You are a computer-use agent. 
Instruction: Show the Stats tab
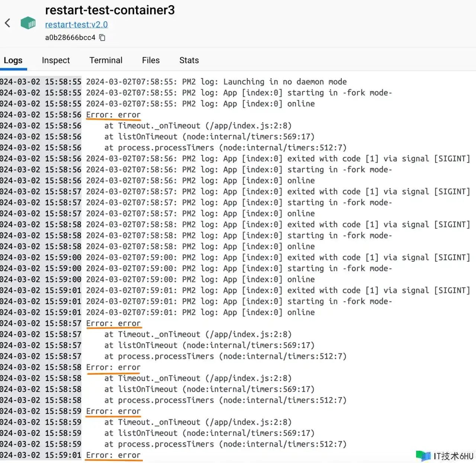click(189, 60)
